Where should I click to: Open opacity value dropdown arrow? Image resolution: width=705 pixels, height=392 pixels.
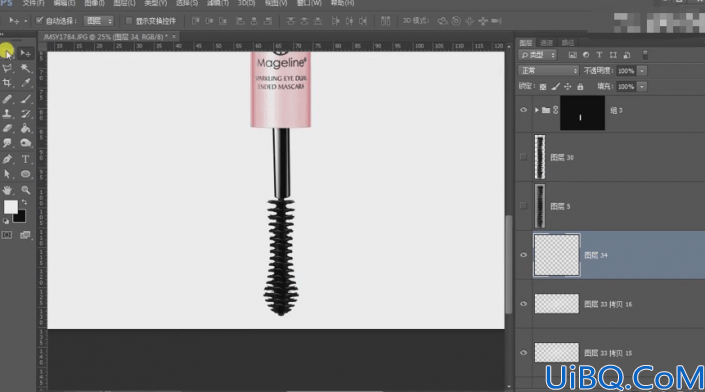pos(642,71)
